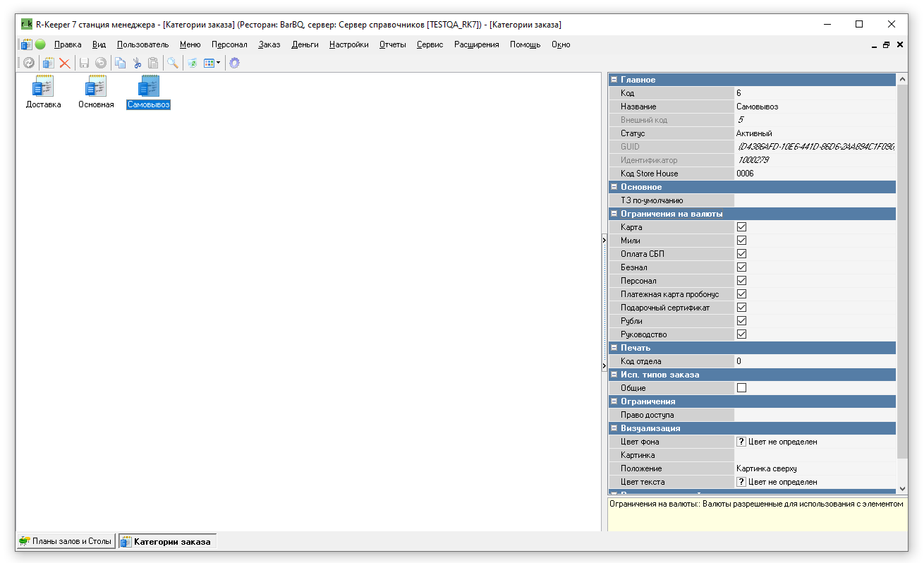Click the red X delete toolbar icon
This screenshot has width=924, height=563.
(65, 63)
